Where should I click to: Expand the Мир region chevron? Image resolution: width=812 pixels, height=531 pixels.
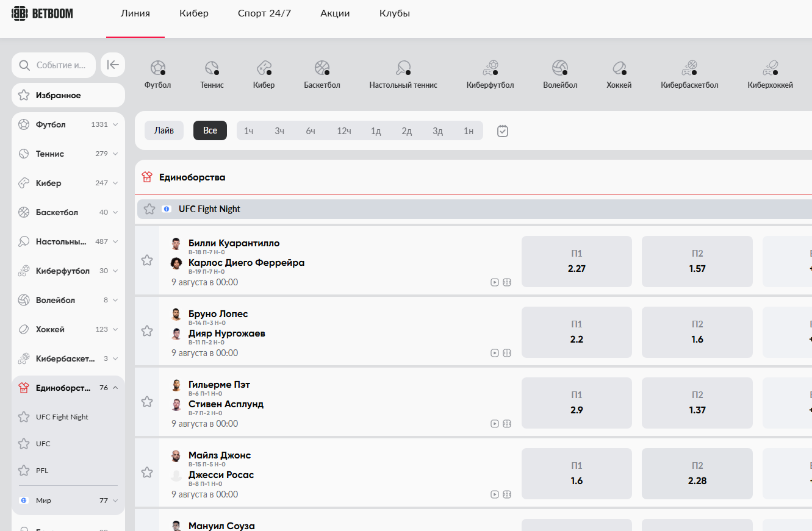tap(115, 501)
